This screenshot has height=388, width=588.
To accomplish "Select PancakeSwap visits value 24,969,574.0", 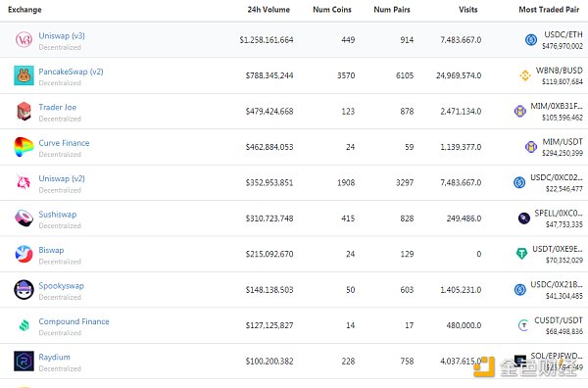I will tap(459, 75).
